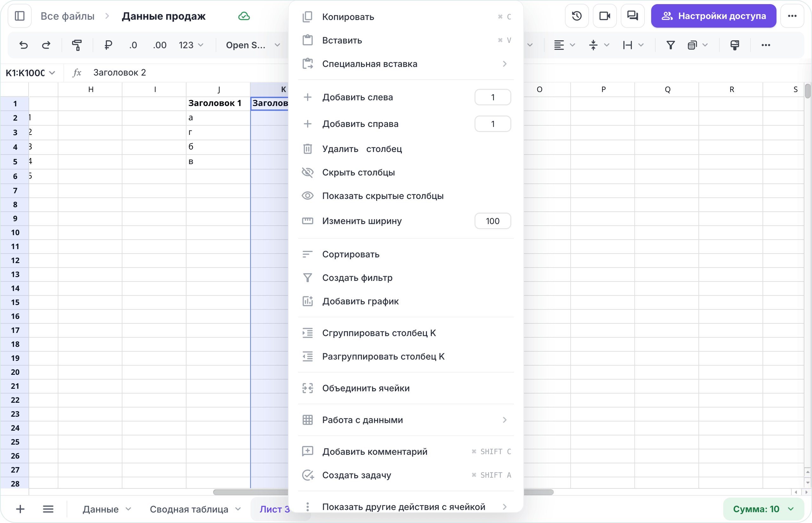Click the redo arrow
The width and height of the screenshot is (812, 523).
click(x=46, y=45)
